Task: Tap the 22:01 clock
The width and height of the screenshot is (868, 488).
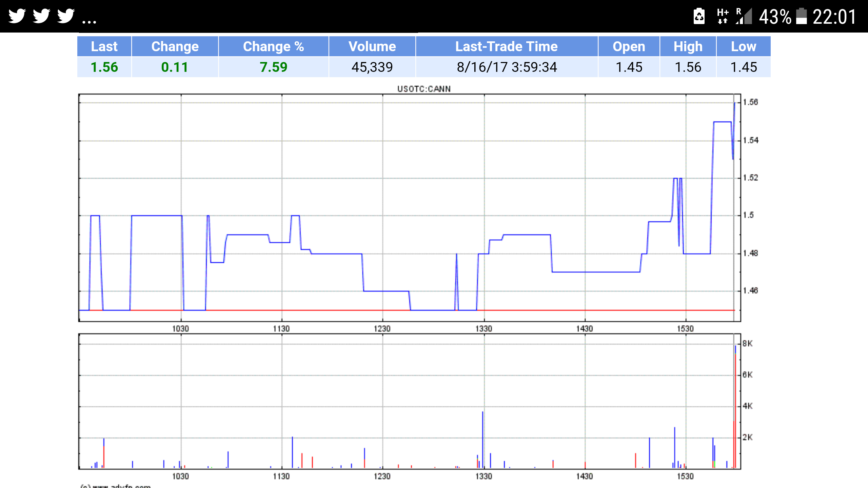Action: (x=835, y=17)
